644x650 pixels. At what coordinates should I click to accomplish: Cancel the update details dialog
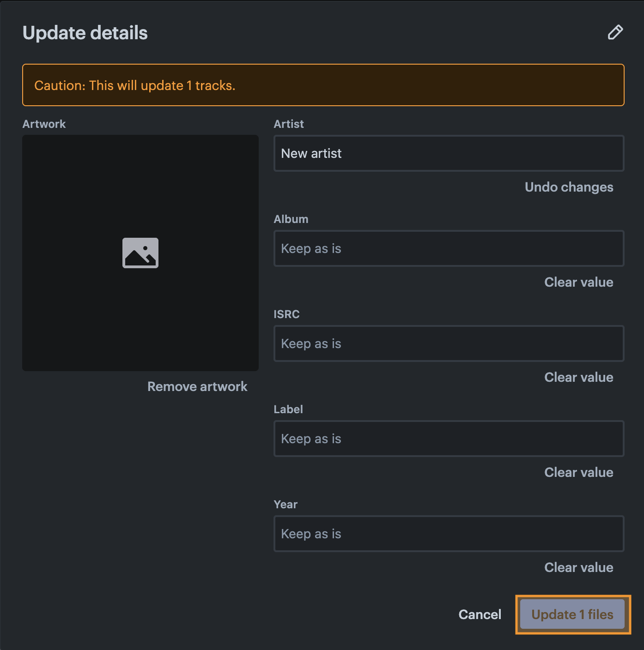coord(480,614)
